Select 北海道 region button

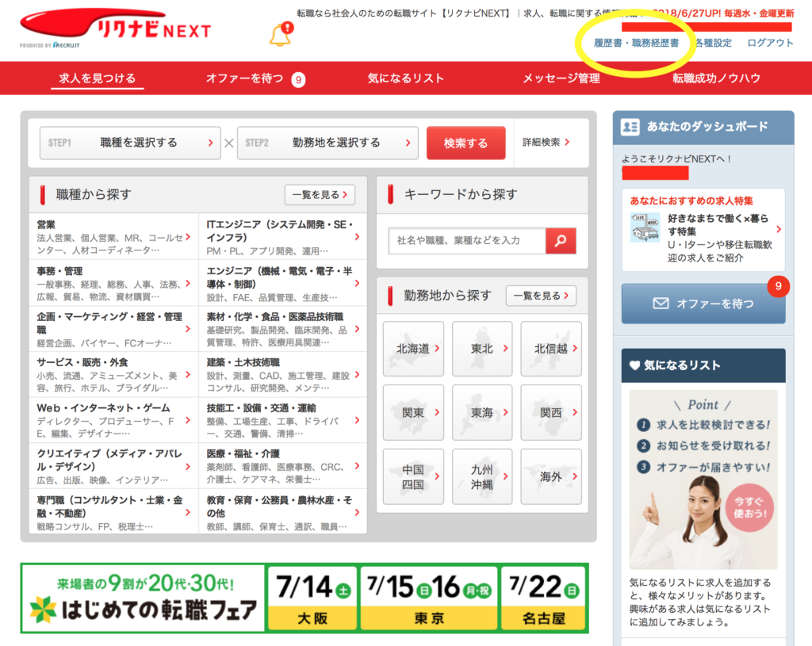coord(413,349)
